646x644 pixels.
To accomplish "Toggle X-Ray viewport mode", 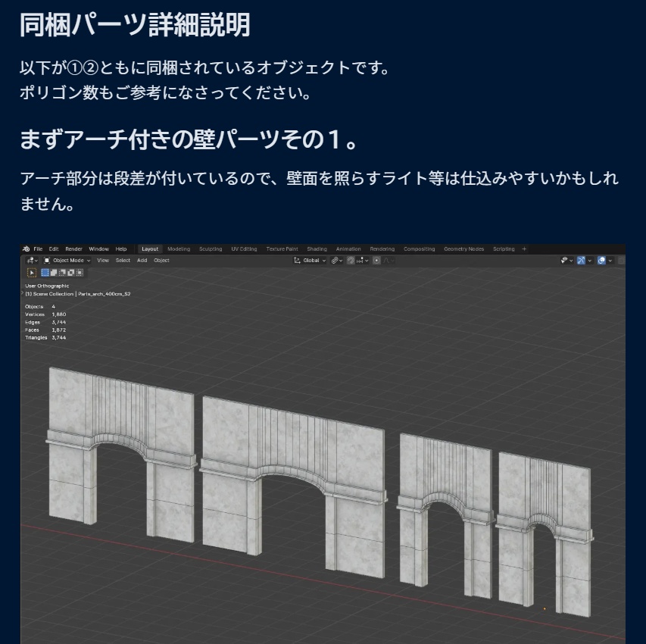I will coord(622,261).
